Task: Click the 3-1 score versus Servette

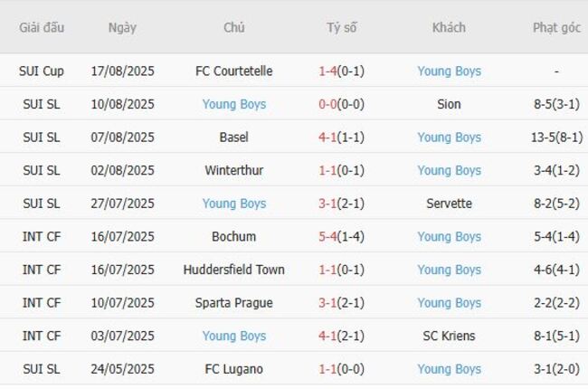Action: point(328,204)
